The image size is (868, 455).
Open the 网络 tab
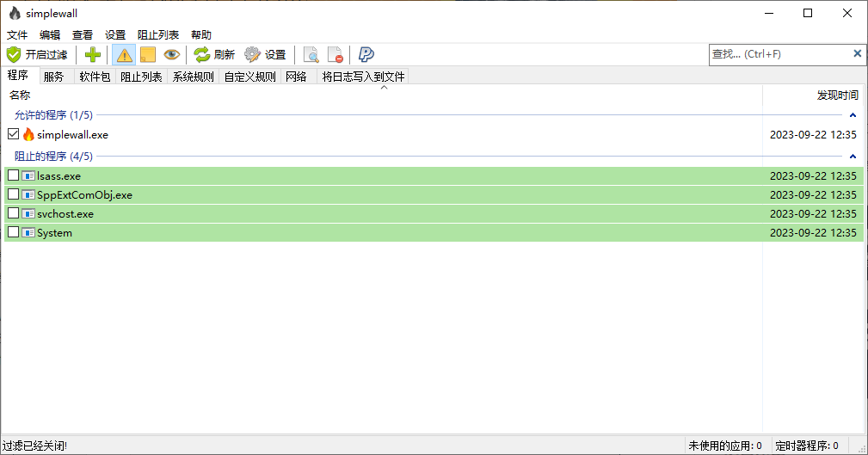point(296,77)
